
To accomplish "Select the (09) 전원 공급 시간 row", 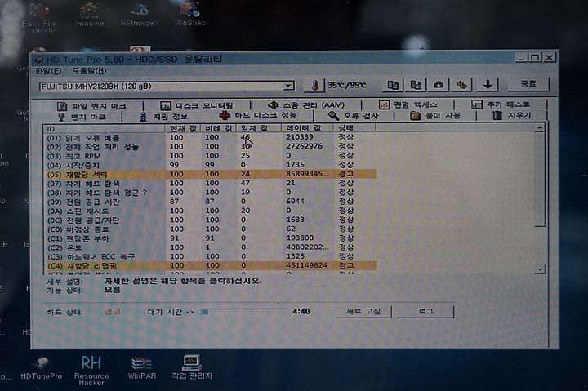I will [x=210, y=202].
